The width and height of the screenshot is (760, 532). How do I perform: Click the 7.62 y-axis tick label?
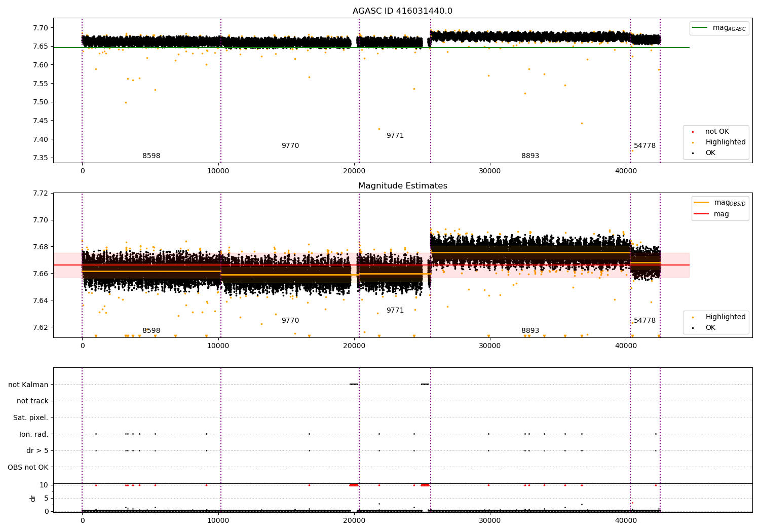click(x=41, y=327)
